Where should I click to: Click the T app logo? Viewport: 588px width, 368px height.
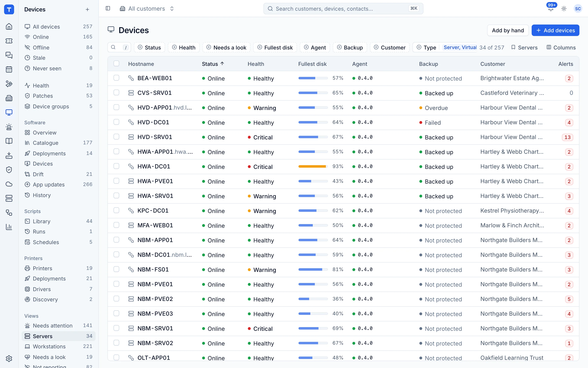9,9
